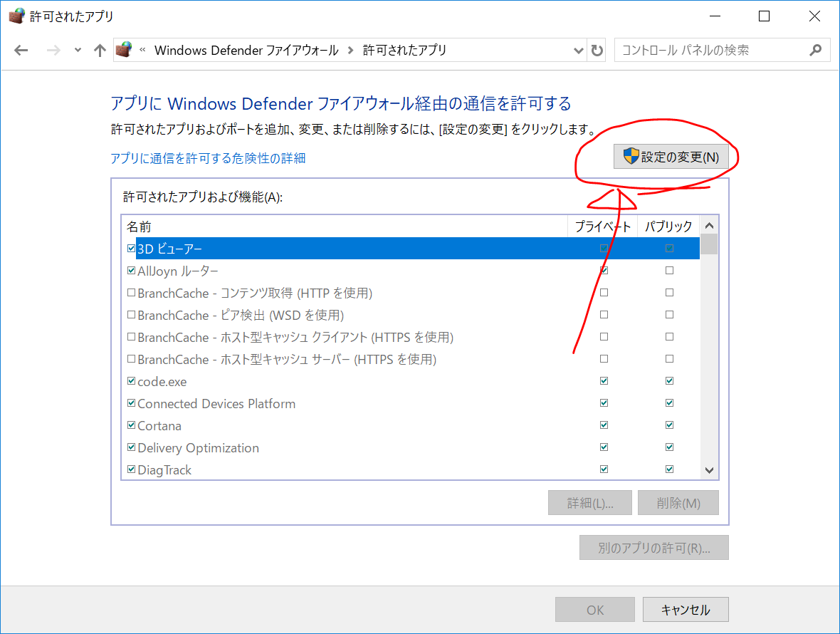The width and height of the screenshot is (840, 634).
Task: Click the Back navigation arrow
Action: (21, 51)
